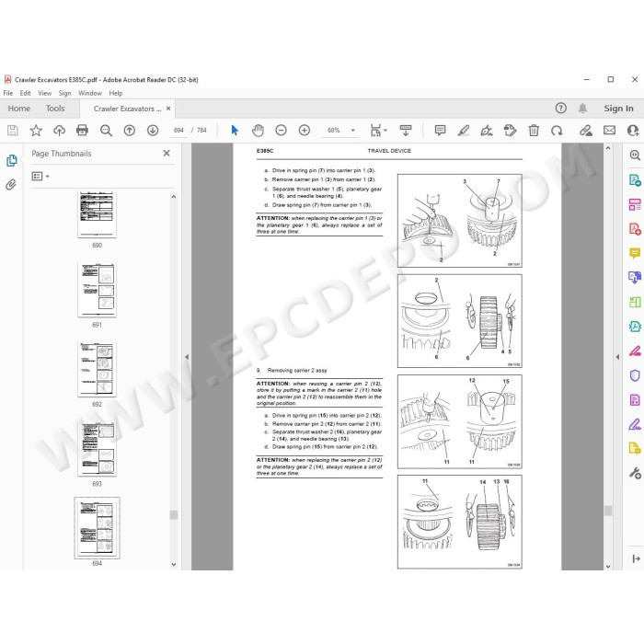Rotate the page with the rotate icon
Viewport: 644px width, 644px height.
pos(557,131)
